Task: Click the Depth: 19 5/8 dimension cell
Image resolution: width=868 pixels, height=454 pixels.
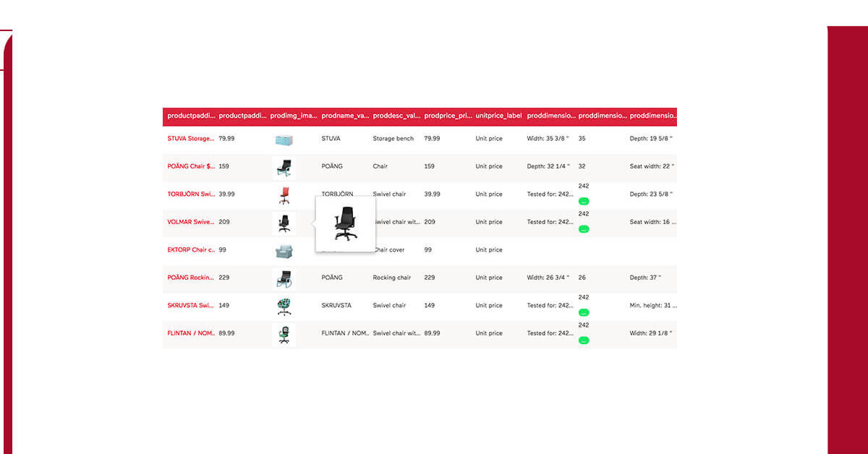Action: point(651,138)
